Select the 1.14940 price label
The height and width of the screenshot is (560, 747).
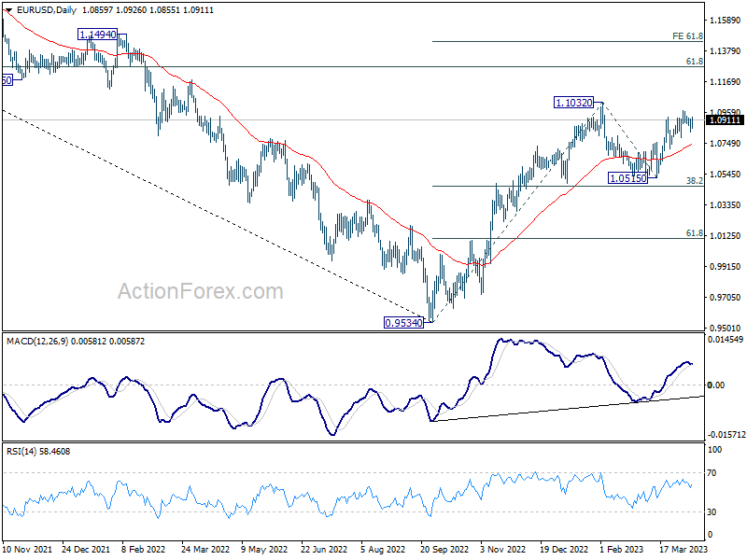(98, 35)
